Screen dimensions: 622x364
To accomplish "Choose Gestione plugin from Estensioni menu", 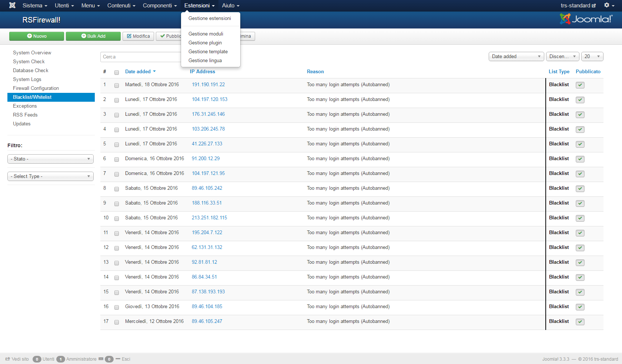I will 205,43.
